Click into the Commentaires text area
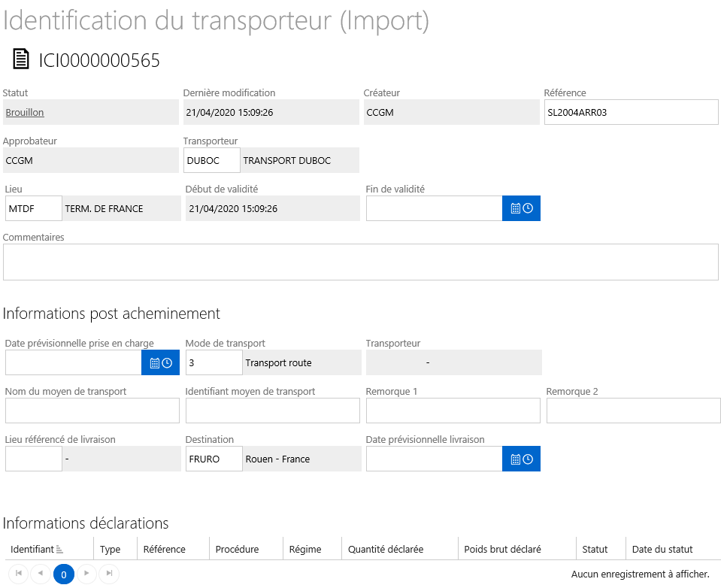The image size is (721, 588). pos(361,262)
